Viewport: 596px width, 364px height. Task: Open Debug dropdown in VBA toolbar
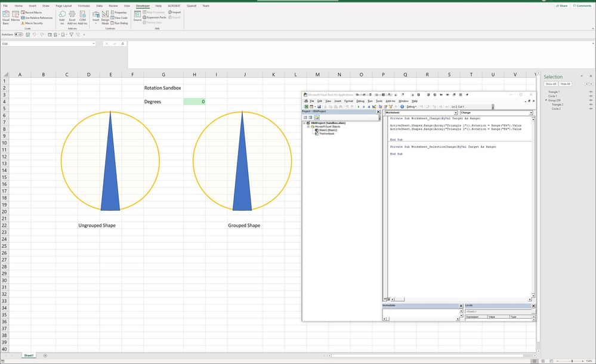[412, 106]
